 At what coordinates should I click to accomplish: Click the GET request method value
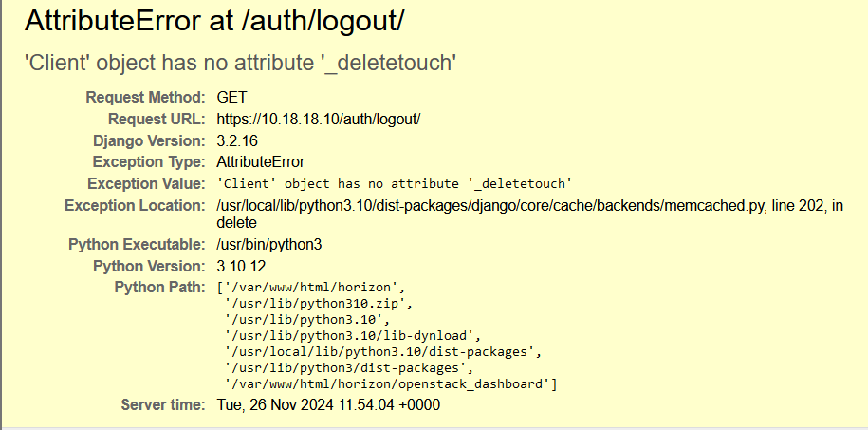(231, 98)
